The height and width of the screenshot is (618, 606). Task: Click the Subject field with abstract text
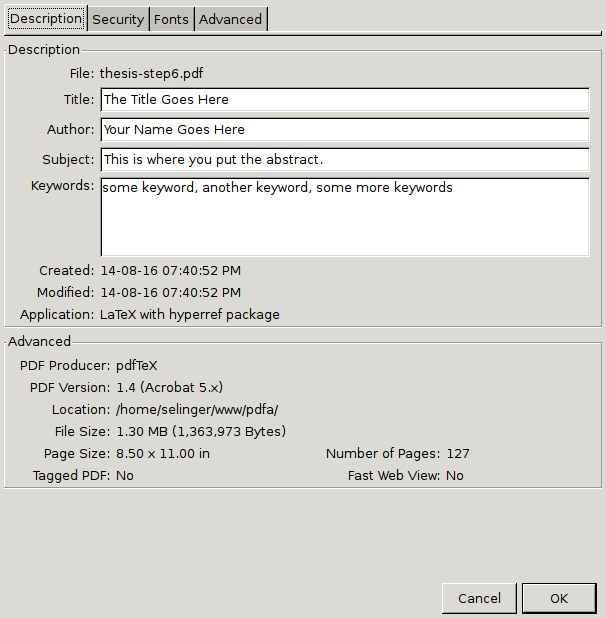click(344, 160)
